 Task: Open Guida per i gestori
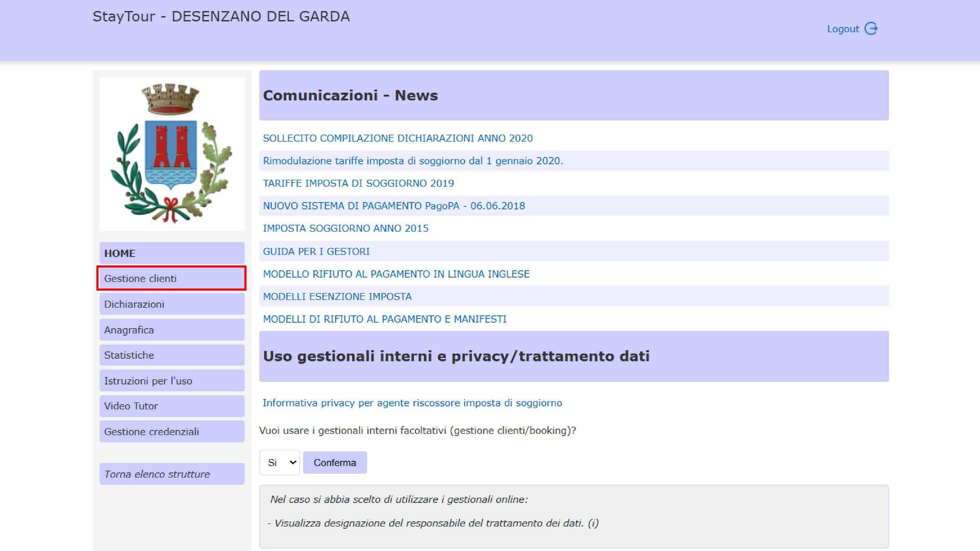coord(316,251)
